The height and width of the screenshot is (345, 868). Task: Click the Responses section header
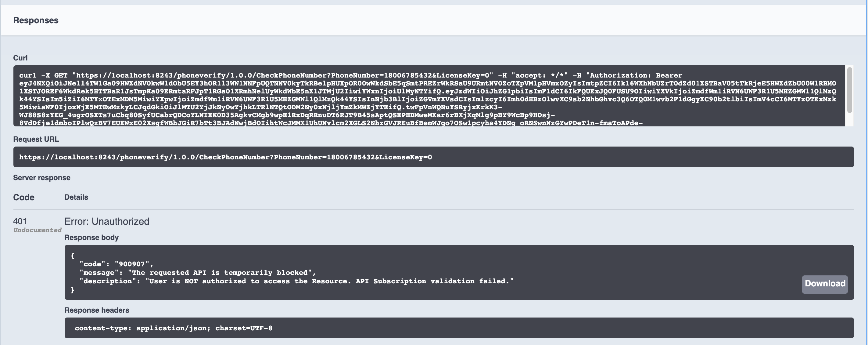point(36,20)
